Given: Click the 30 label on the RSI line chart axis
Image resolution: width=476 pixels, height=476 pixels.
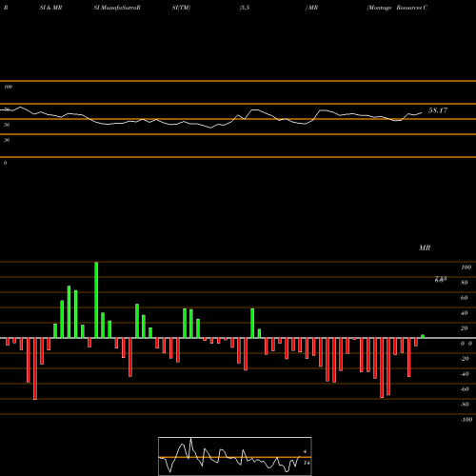Looking at the screenshot, I should [7, 140].
